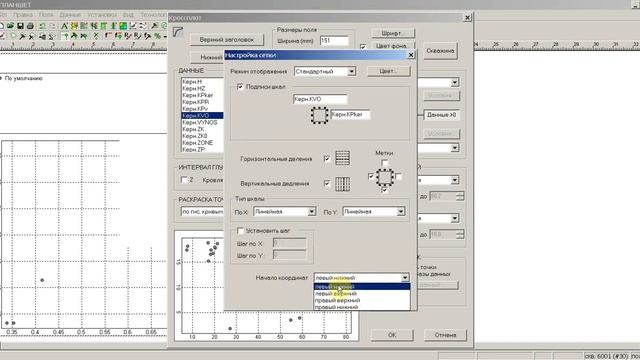
Task: Open the Данные menu
Action: 70,15
